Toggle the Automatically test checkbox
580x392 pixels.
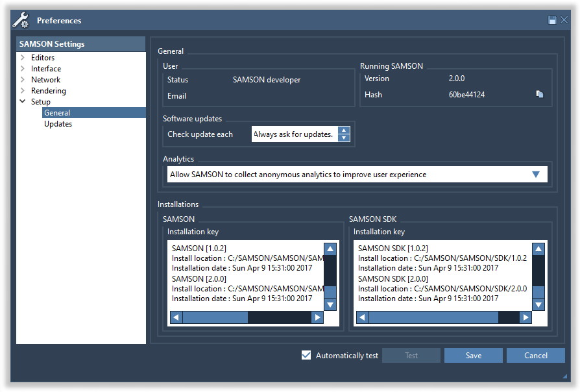306,355
